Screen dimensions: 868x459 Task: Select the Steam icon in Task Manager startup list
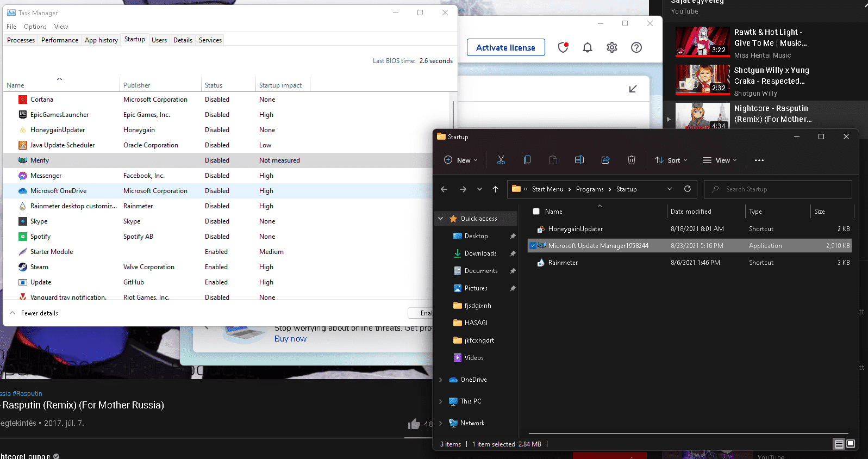[x=23, y=267]
